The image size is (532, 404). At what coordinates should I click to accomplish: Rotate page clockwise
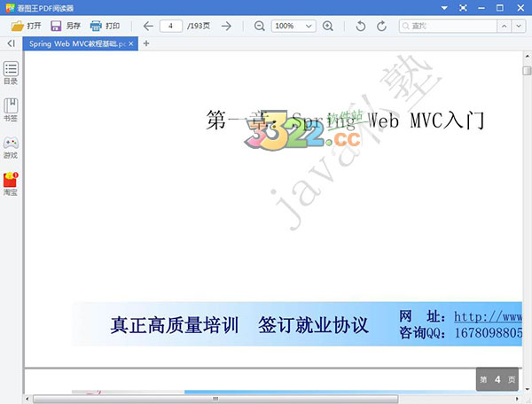tap(382, 26)
